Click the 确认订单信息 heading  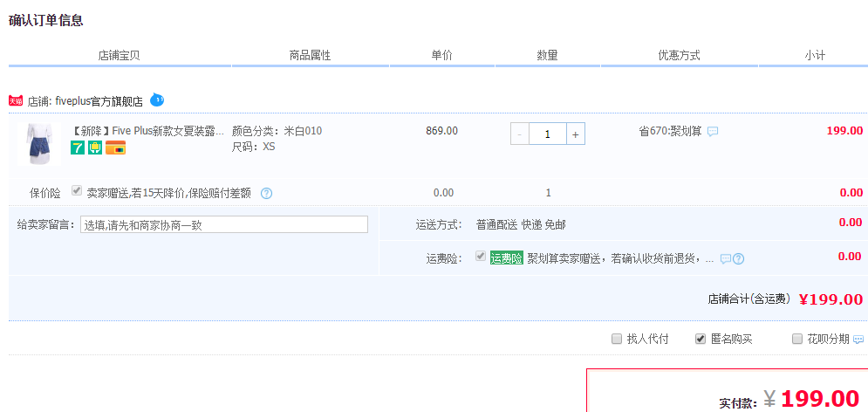[46, 20]
